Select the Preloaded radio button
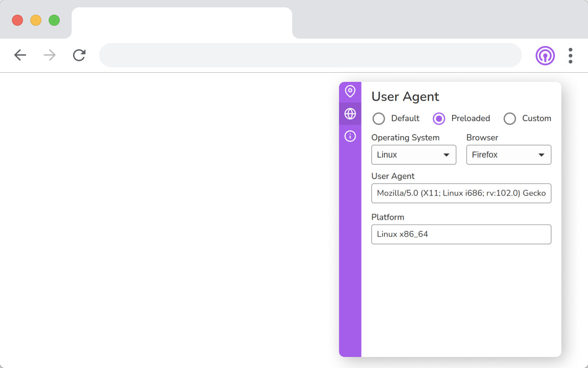The width and height of the screenshot is (588, 368). coord(439,119)
